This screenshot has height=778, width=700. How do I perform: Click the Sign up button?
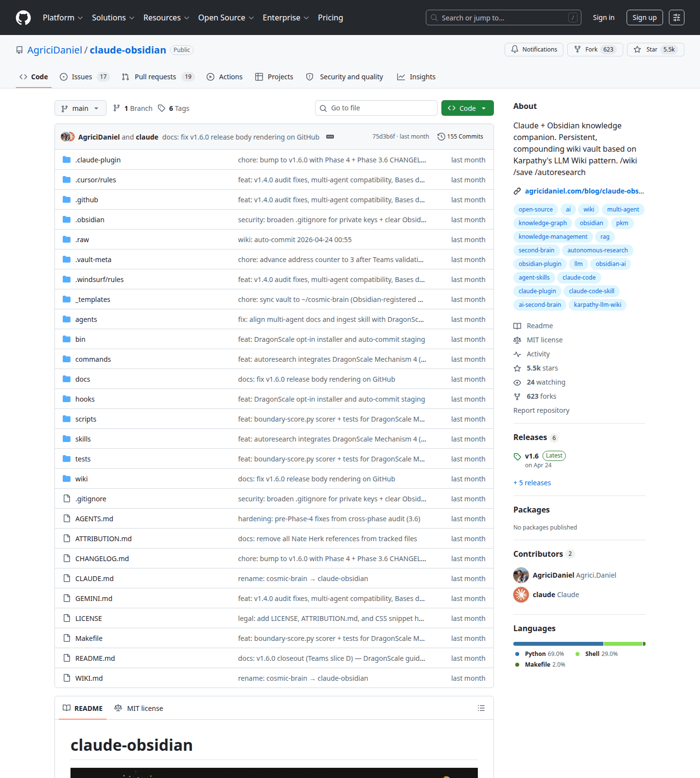click(x=645, y=18)
